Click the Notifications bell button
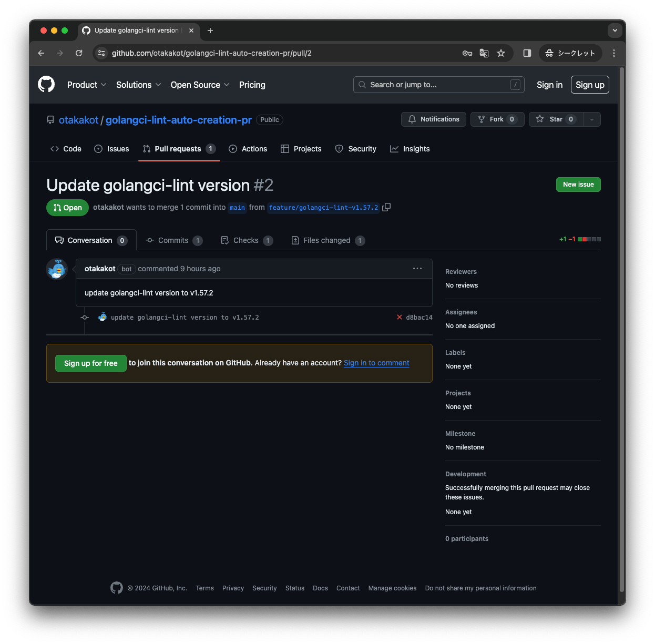655x644 pixels. (434, 119)
